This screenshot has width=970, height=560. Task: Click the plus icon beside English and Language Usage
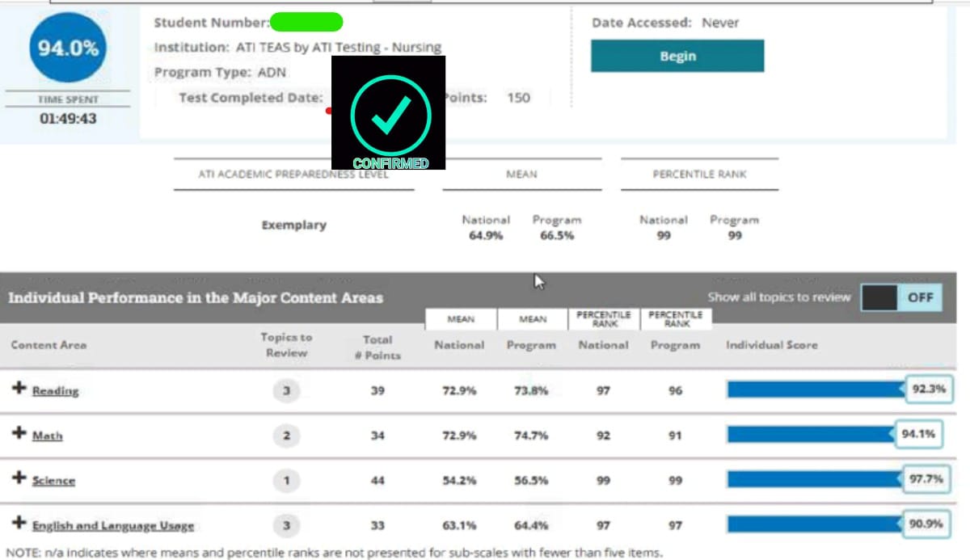click(x=19, y=524)
